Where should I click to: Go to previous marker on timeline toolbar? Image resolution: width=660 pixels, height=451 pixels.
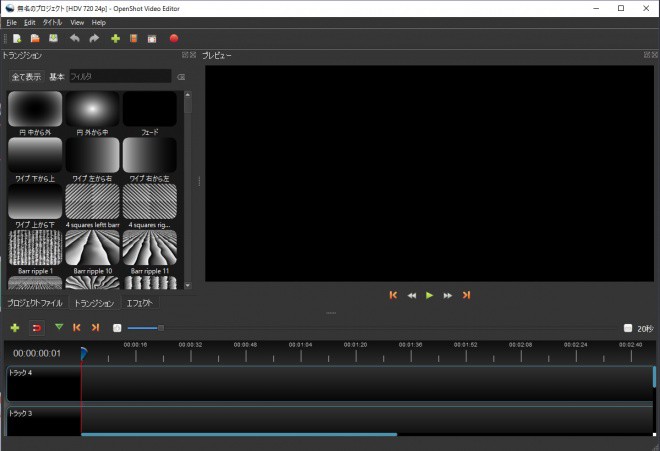pos(77,328)
